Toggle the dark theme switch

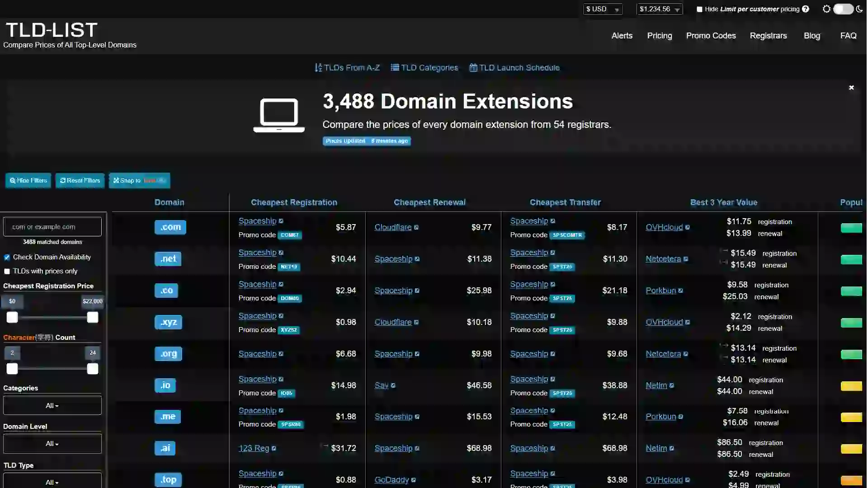click(843, 9)
